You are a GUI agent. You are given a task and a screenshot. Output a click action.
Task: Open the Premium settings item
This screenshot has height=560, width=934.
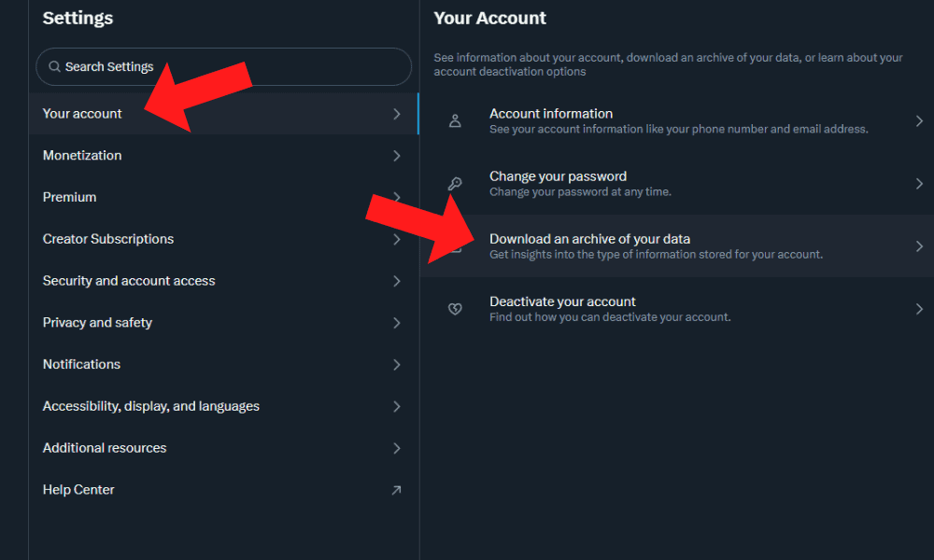(x=69, y=198)
